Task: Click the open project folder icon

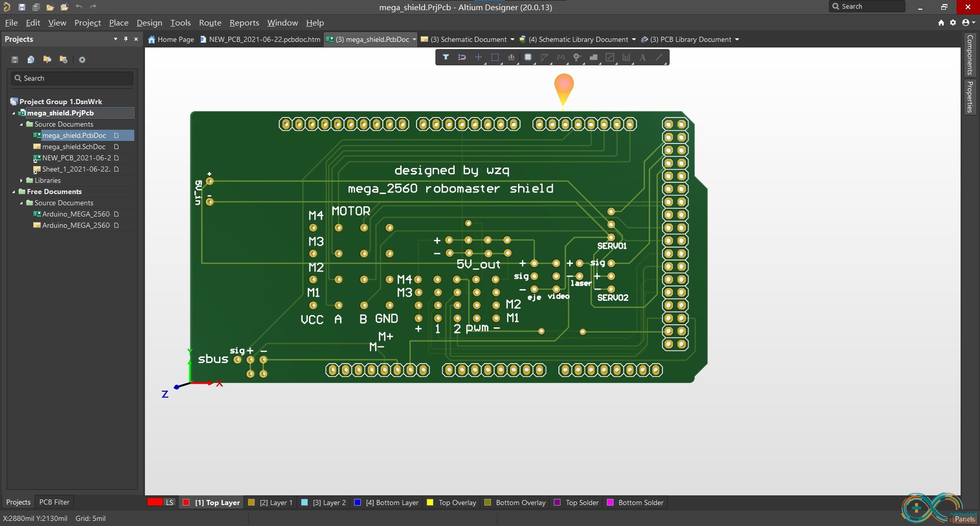Action: [64, 7]
